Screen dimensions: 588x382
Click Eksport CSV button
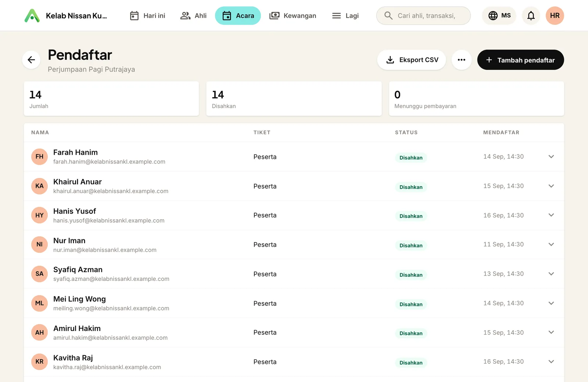[x=412, y=60]
